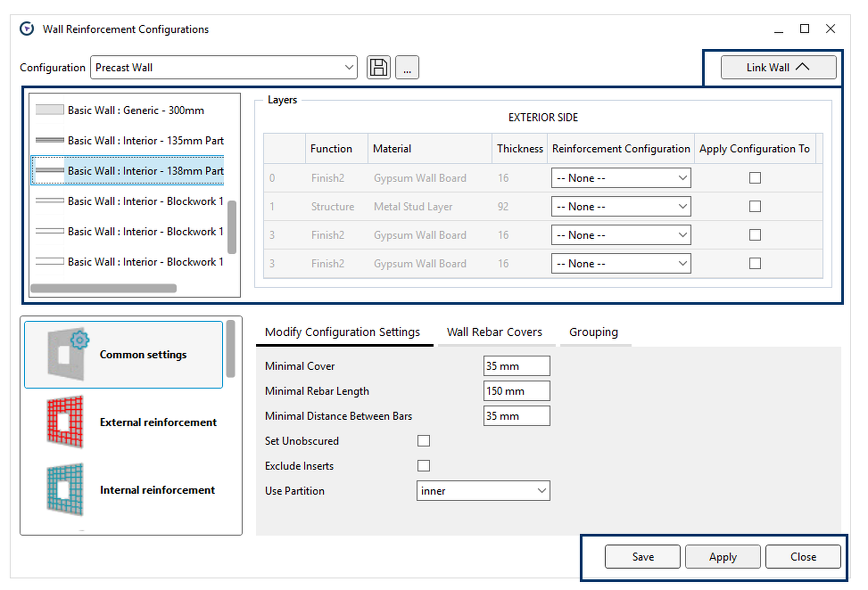868x590 pixels.
Task: Click the save configuration floppy disk icon
Action: click(x=378, y=68)
